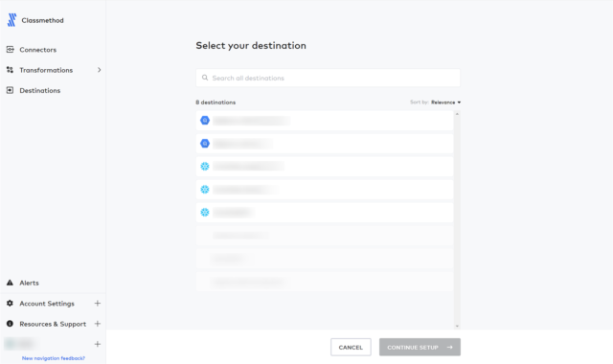This screenshot has height=364, width=613.
Task: Click the Account Settings gear icon
Action: tap(11, 303)
